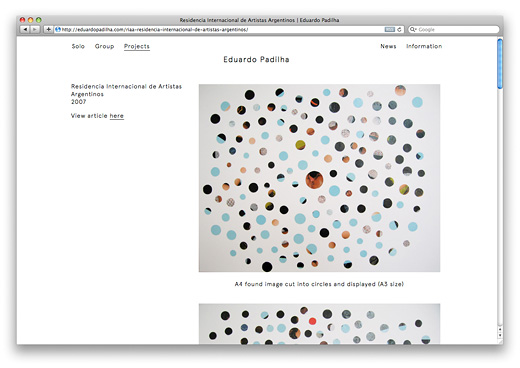Select the Projects menu item
Viewport: 520px width, 368px height.
pos(137,47)
